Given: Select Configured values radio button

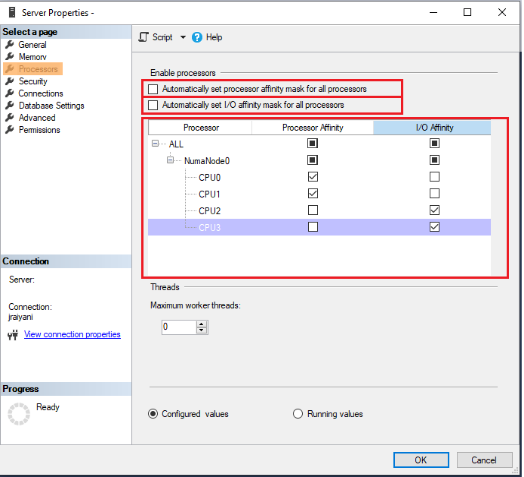Looking at the screenshot, I should click(153, 414).
